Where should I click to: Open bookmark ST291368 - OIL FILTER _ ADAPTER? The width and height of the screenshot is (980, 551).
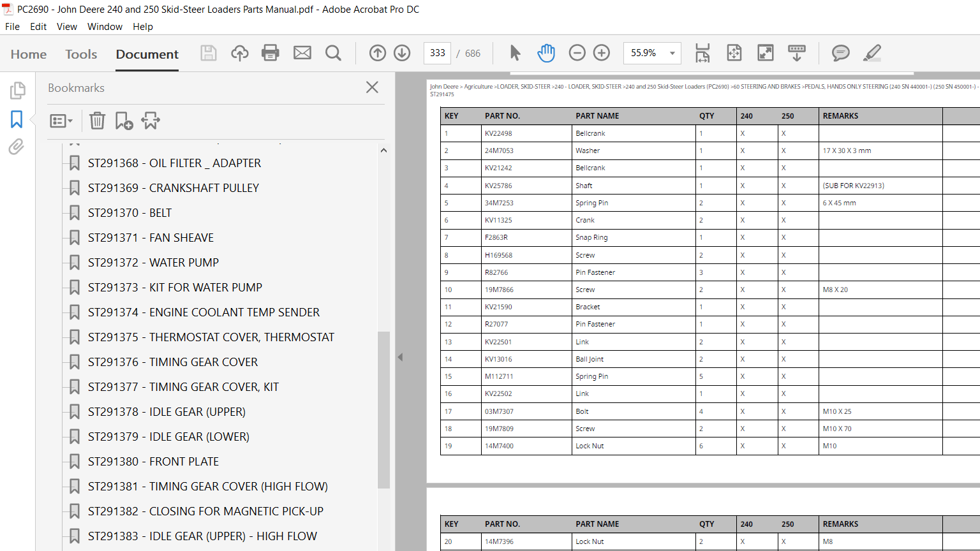pyautogui.click(x=174, y=163)
